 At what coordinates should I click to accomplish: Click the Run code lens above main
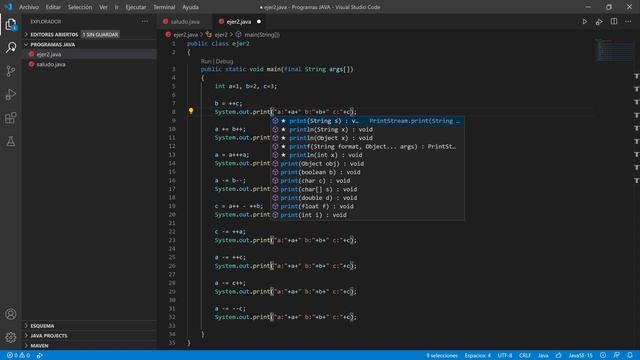point(206,61)
